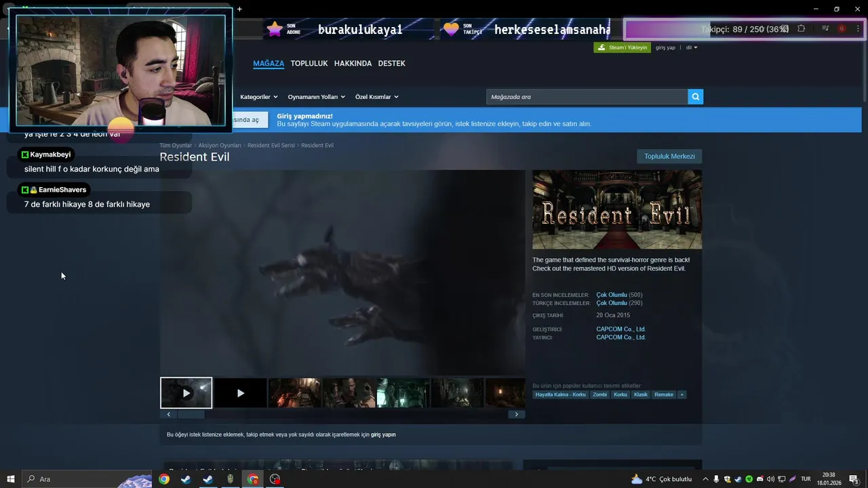Screen dimensions: 868x488
Task: Play the second trailer thumbnail
Action: coord(240,393)
